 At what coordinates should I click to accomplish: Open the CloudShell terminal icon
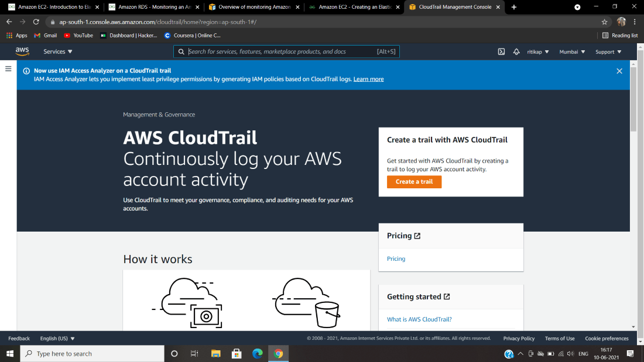click(x=501, y=51)
